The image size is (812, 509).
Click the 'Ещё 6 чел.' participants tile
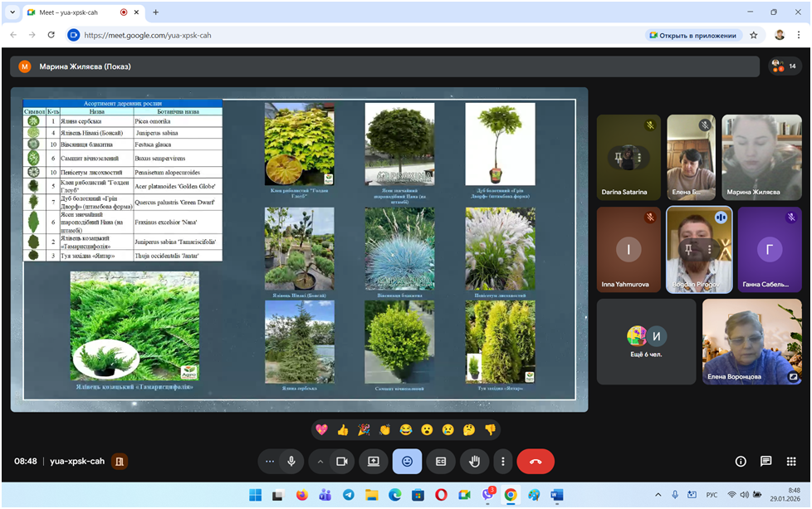pos(646,341)
